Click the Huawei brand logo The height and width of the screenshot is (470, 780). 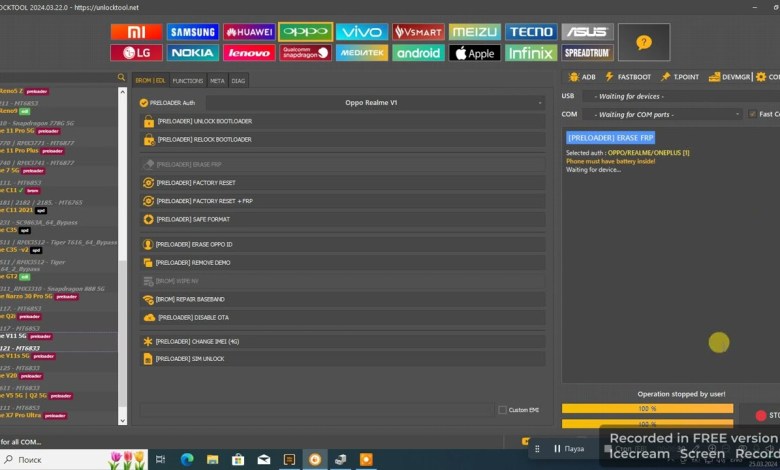(249, 32)
